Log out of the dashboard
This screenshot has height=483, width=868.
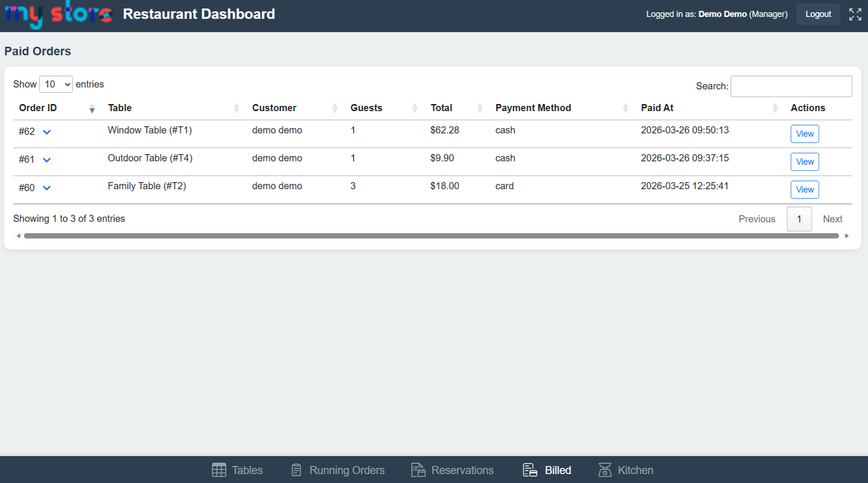pyautogui.click(x=818, y=14)
